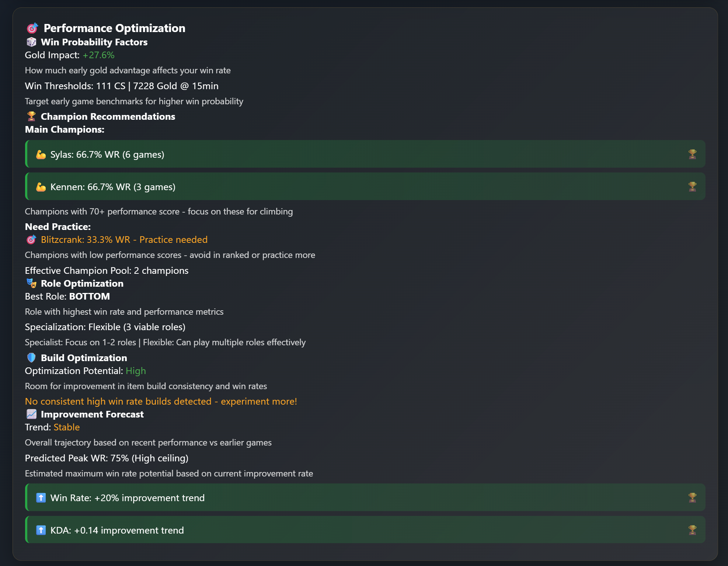The width and height of the screenshot is (728, 566).
Task: Click the up arrow icon on KDA card
Action: point(41,530)
